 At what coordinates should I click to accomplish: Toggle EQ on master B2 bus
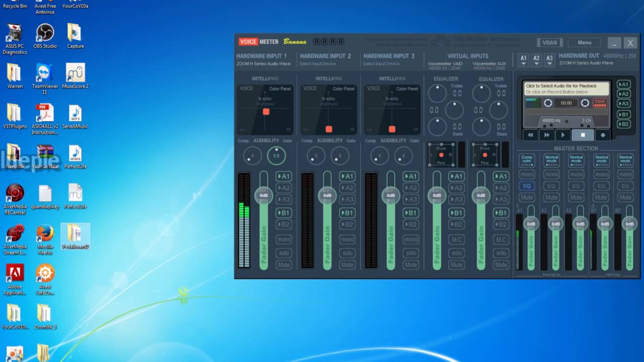(x=625, y=186)
